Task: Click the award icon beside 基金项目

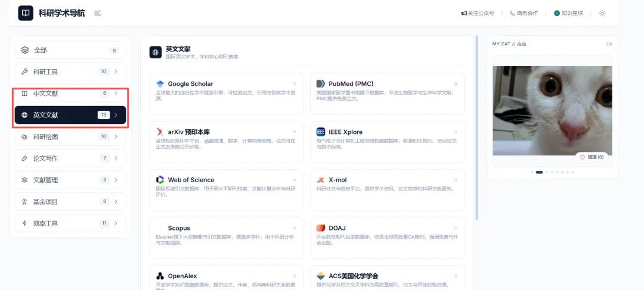Action: (x=24, y=202)
